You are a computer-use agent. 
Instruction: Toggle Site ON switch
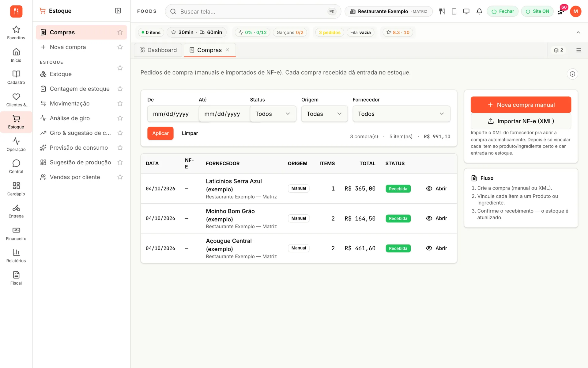(x=537, y=11)
